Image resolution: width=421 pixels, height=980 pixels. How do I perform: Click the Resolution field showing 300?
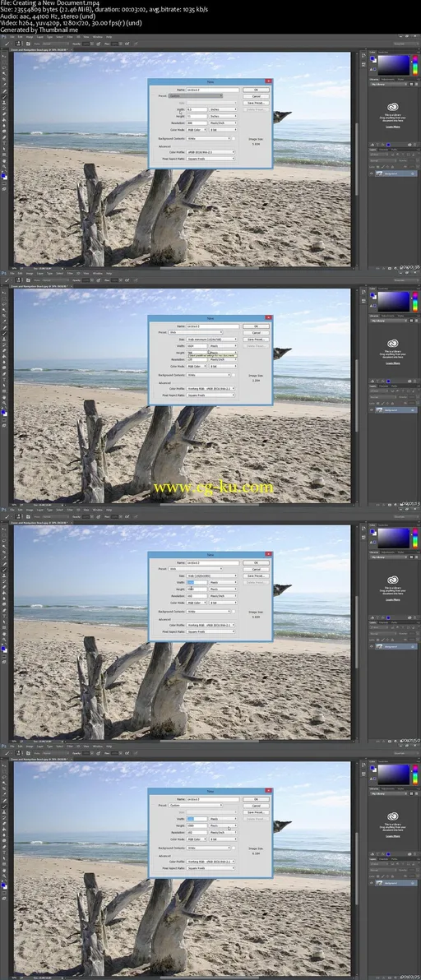point(197,123)
